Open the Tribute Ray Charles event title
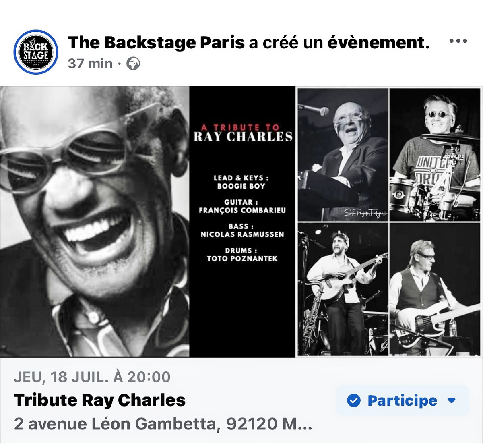483x448 pixels. click(100, 400)
